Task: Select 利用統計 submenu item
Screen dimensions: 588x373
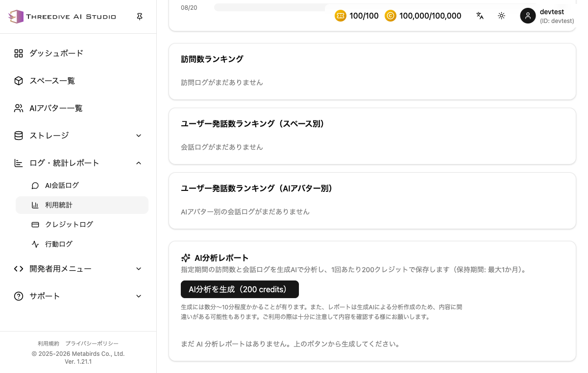Action: (x=82, y=205)
